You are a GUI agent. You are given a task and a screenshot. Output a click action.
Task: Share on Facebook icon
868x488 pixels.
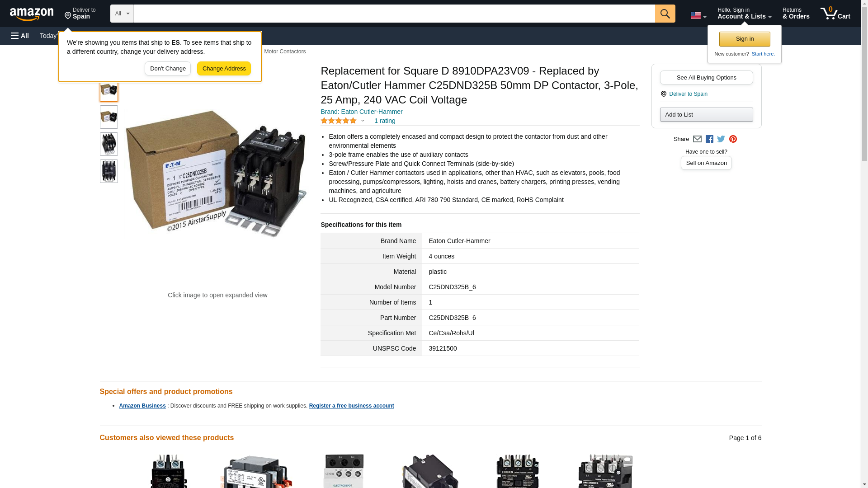709,139
